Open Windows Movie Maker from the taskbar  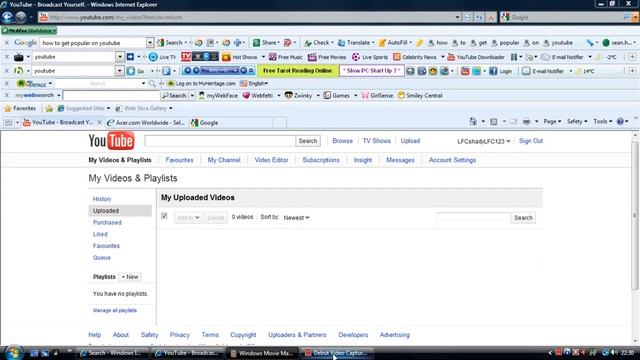coord(262,353)
